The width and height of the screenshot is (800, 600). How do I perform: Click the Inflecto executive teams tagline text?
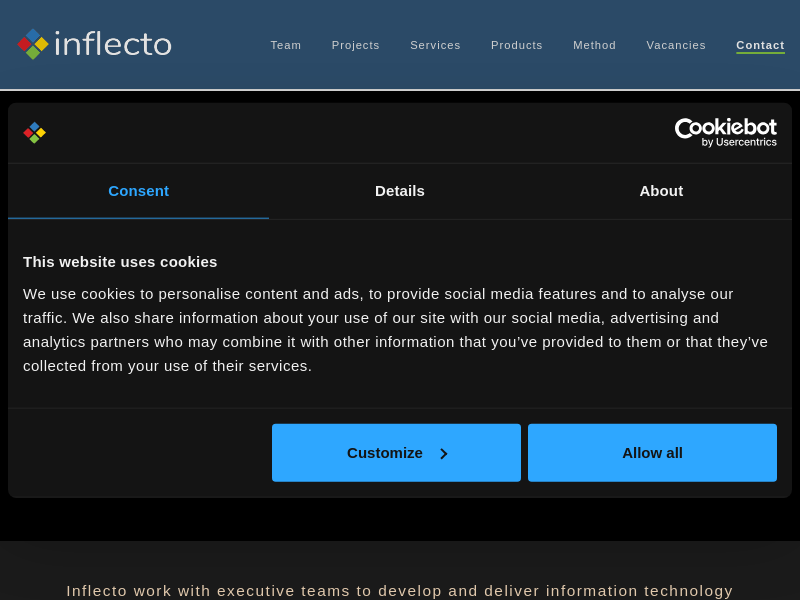tap(400, 590)
